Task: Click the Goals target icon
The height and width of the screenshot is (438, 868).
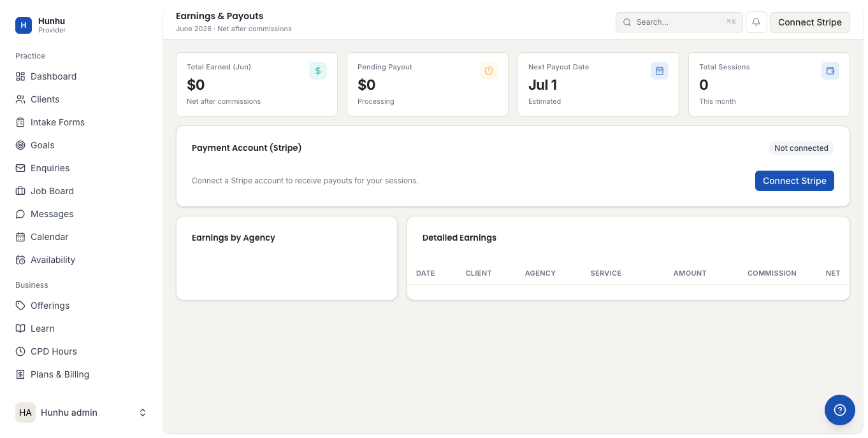Action: point(20,145)
